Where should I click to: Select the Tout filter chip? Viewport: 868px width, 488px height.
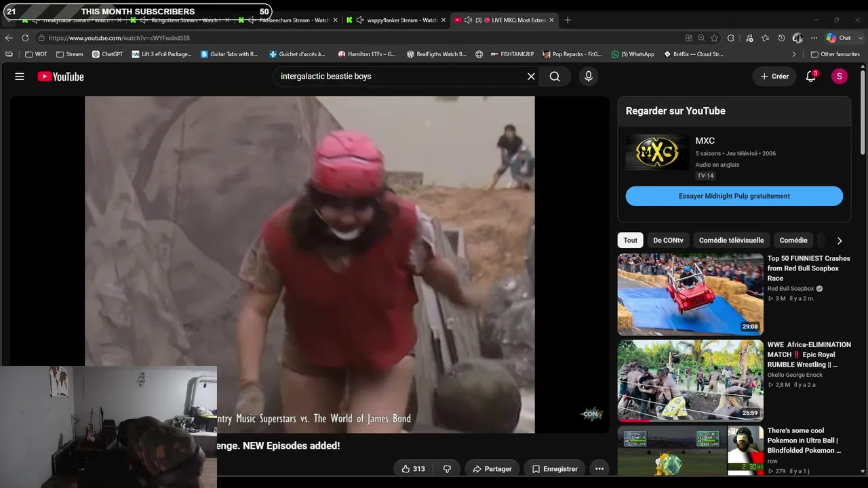click(x=631, y=241)
